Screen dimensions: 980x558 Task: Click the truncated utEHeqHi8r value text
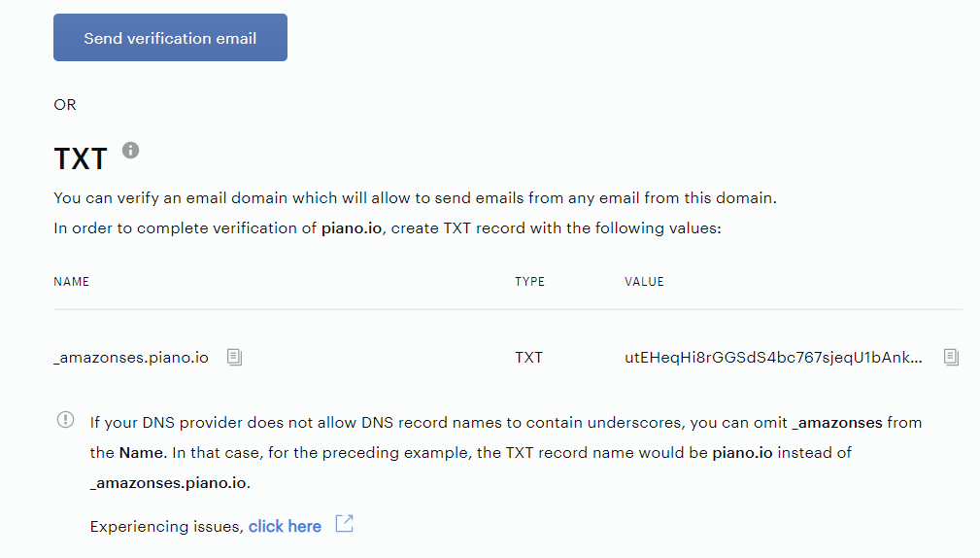coord(773,357)
